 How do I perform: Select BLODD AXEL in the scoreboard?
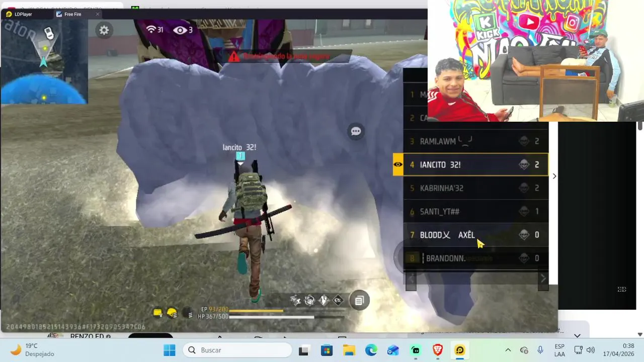pos(475,235)
